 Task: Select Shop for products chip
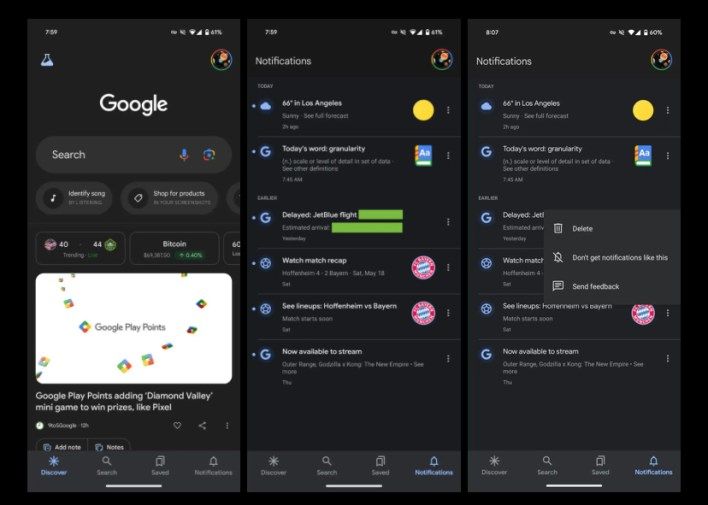coord(170,197)
